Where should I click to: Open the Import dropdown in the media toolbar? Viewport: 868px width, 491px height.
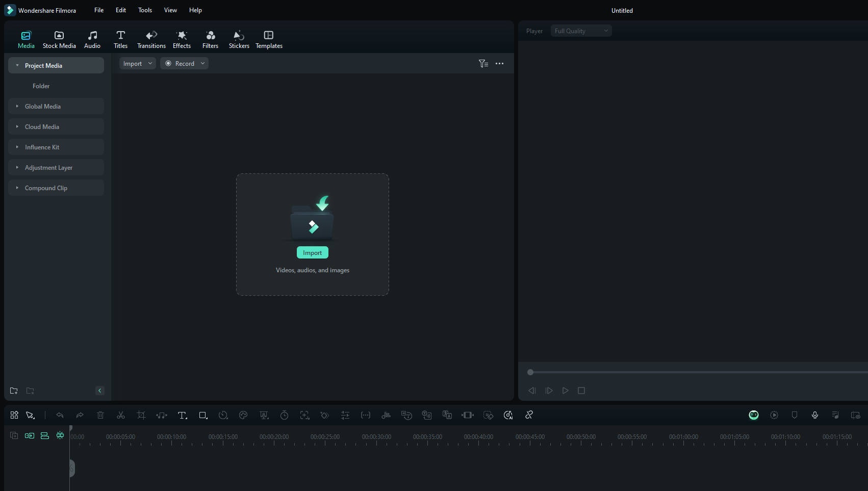(x=138, y=63)
